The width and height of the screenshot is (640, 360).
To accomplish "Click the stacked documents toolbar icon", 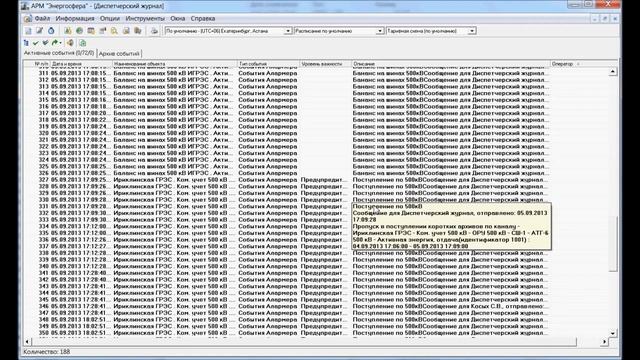I will [x=138, y=31].
